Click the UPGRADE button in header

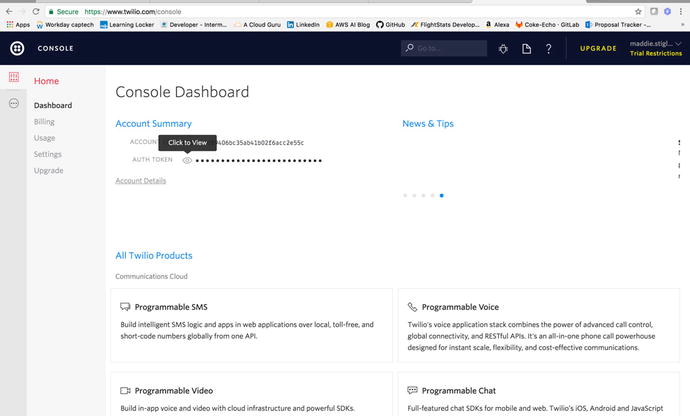click(x=598, y=48)
